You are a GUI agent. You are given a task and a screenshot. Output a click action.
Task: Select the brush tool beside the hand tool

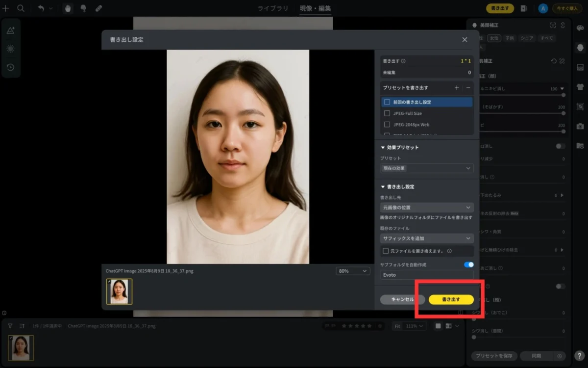(83, 8)
